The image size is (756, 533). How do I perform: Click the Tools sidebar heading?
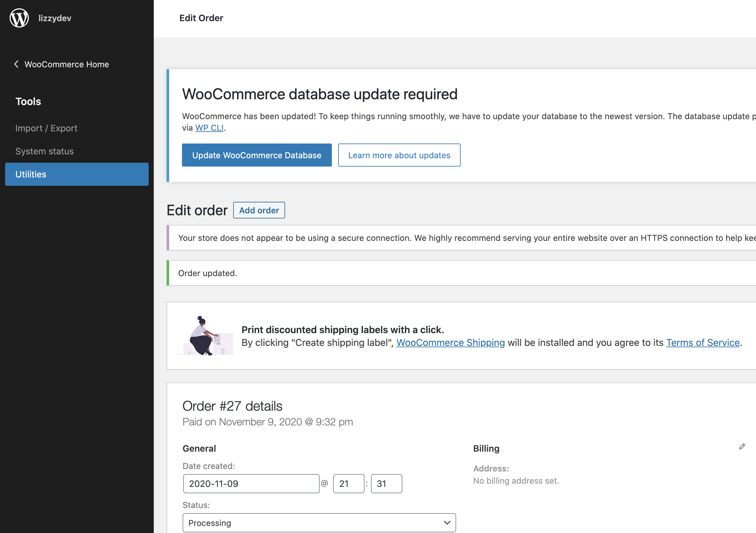point(28,102)
